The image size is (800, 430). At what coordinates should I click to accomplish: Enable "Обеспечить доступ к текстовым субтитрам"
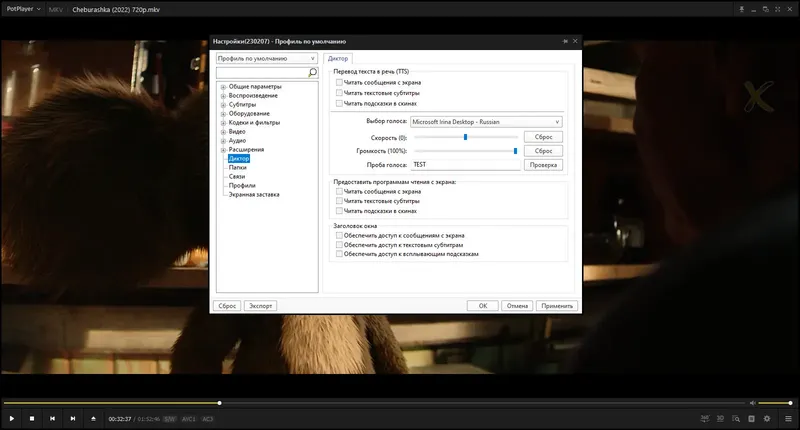coord(340,244)
